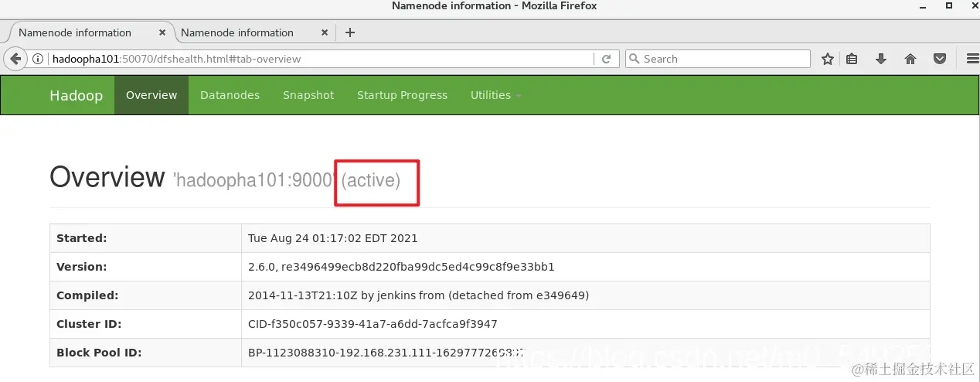Click the search magnifier icon
The width and height of the screenshot is (980, 382).
[635, 59]
